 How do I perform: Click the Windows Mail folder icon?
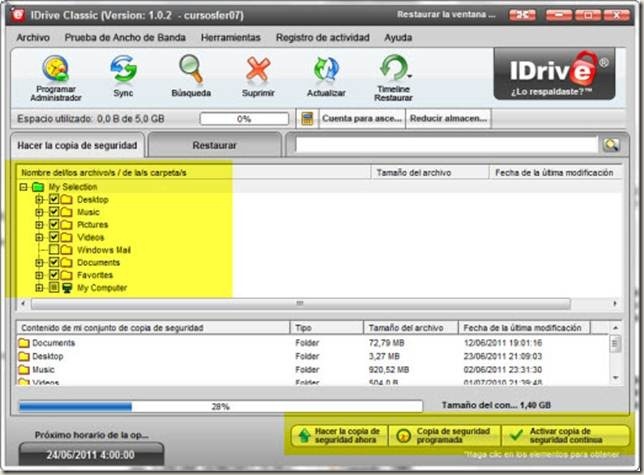point(67,250)
